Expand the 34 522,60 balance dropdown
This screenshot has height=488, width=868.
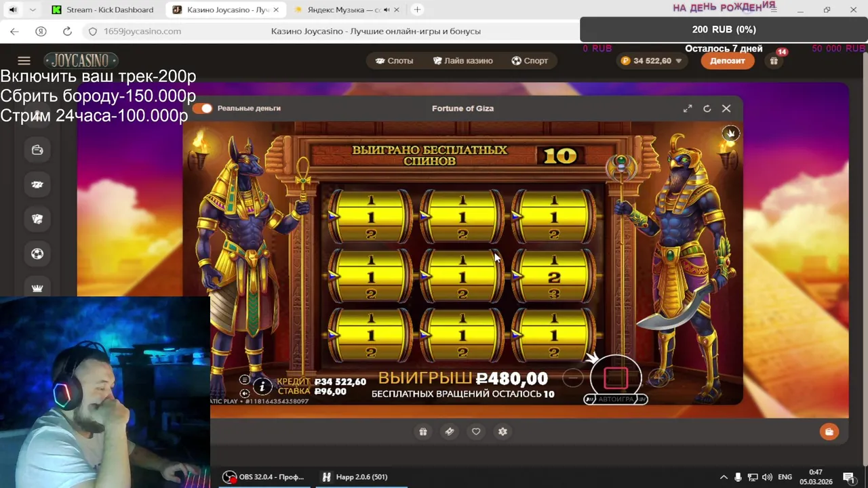[x=652, y=60]
